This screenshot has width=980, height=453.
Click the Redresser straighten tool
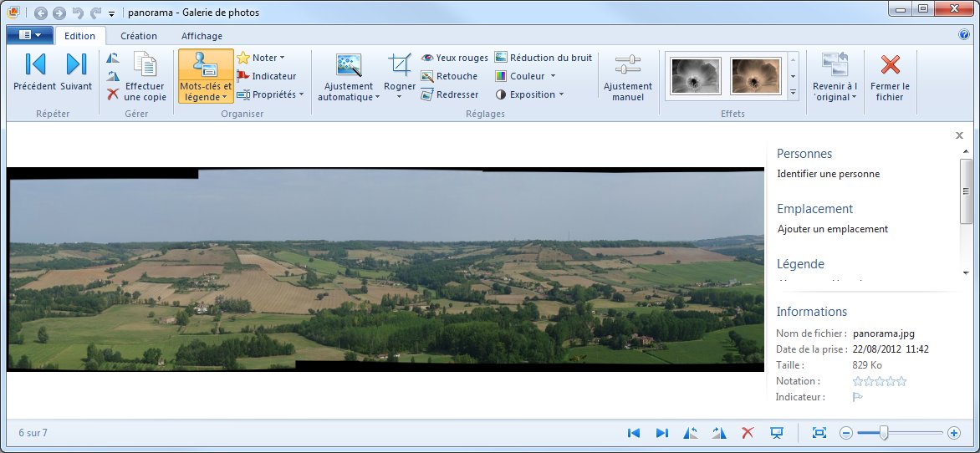[449, 94]
